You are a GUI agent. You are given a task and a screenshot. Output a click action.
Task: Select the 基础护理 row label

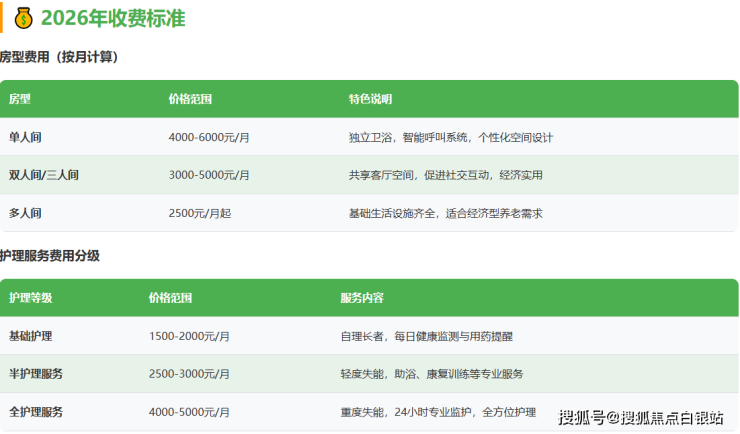pyautogui.click(x=30, y=336)
